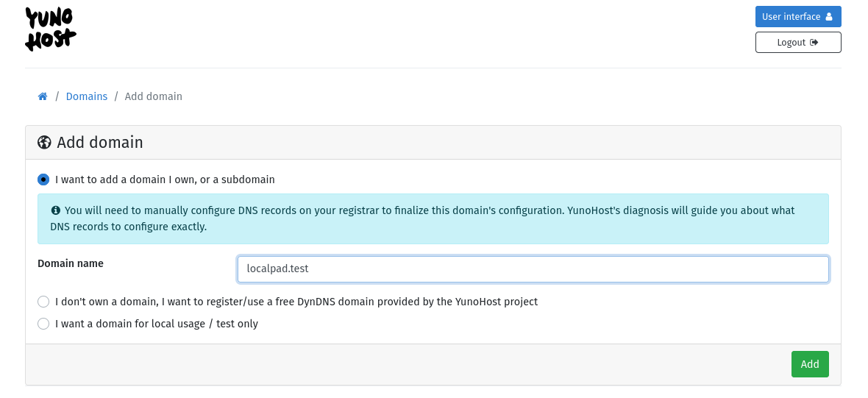Focus the Domain name input field

click(x=533, y=269)
